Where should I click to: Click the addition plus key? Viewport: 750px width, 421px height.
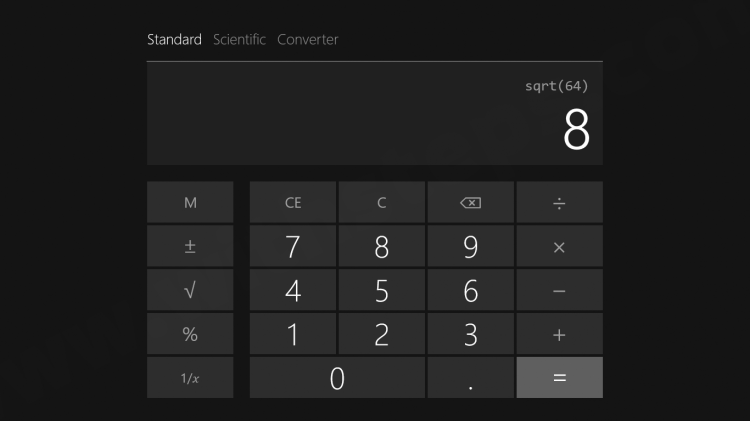[x=559, y=334]
